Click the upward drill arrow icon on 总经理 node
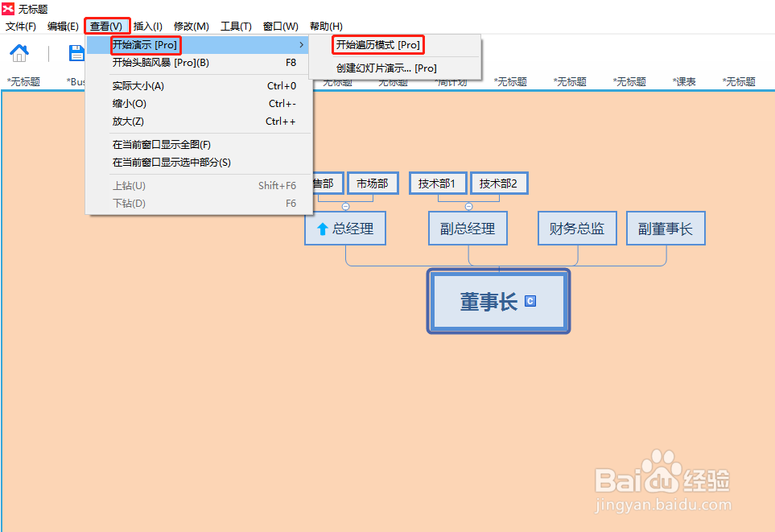The image size is (775, 532). click(322, 228)
